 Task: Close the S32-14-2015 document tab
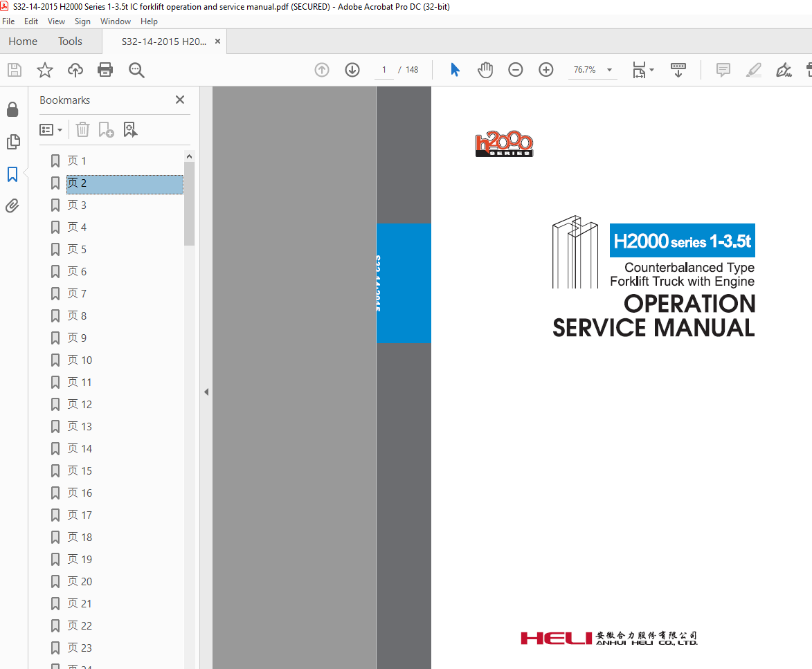coord(217,42)
